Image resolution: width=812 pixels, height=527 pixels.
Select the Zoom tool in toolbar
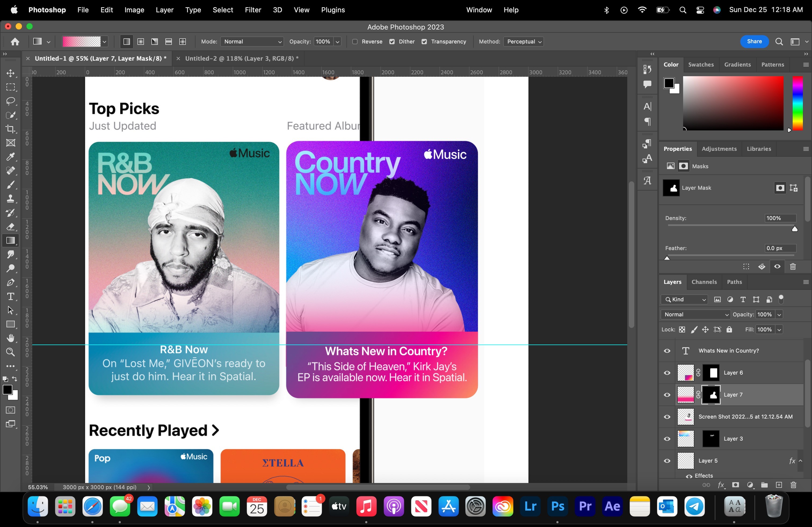pyautogui.click(x=10, y=352)
